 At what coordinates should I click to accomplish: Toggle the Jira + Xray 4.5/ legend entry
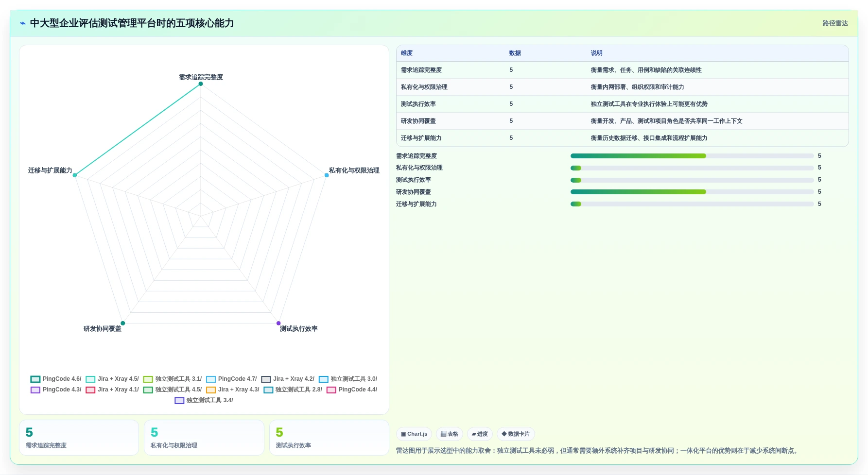[x=112, y=379]
